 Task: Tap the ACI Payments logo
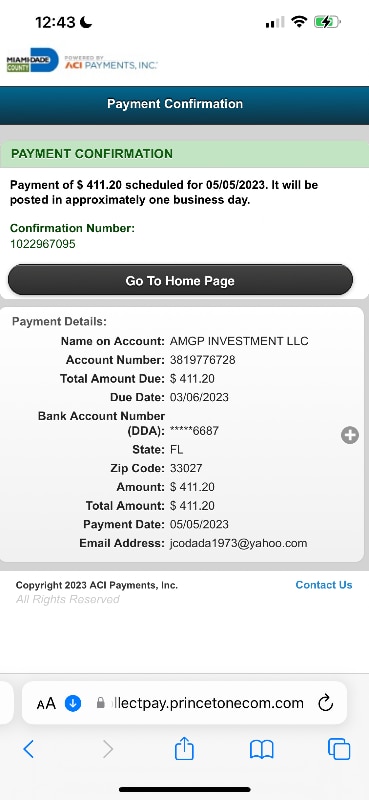pyautogui.click(x=111, y=63)
